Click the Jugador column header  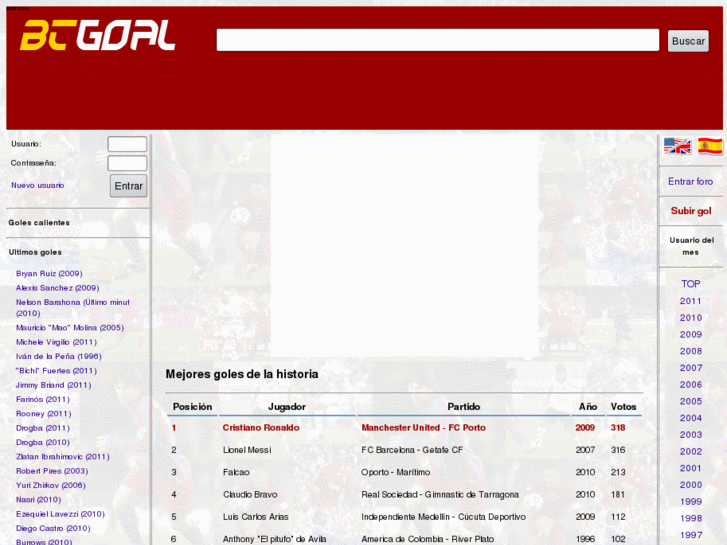pos(287,407)
